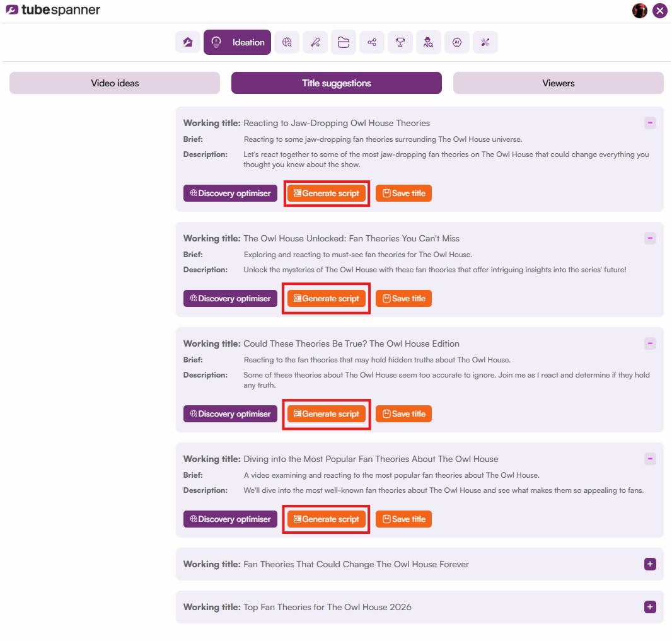Generate script for The Owl House Unlocked
The height and width of the screenshot is (641, 672).
[x=326, y=299]
